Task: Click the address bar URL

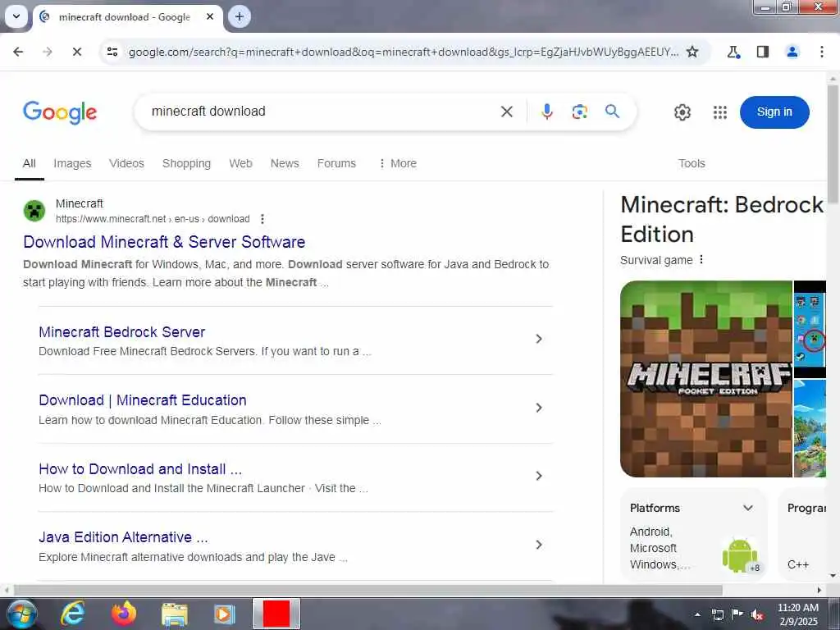Action: (403, 52)
